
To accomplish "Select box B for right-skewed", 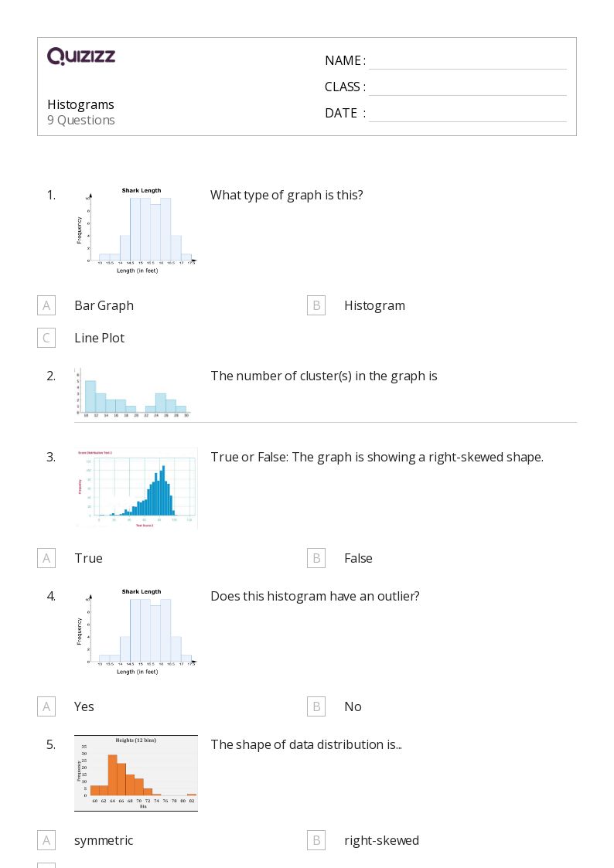I will [x=316, y=840].
